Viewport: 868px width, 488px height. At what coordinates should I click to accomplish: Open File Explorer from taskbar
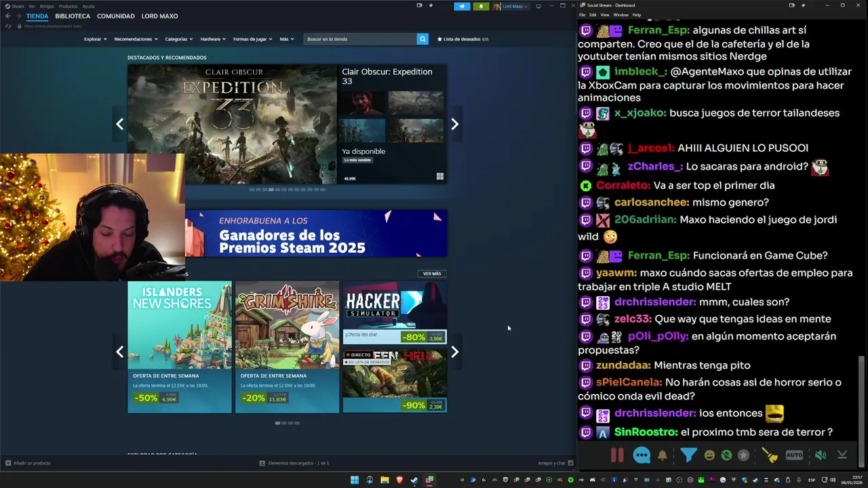384,480
